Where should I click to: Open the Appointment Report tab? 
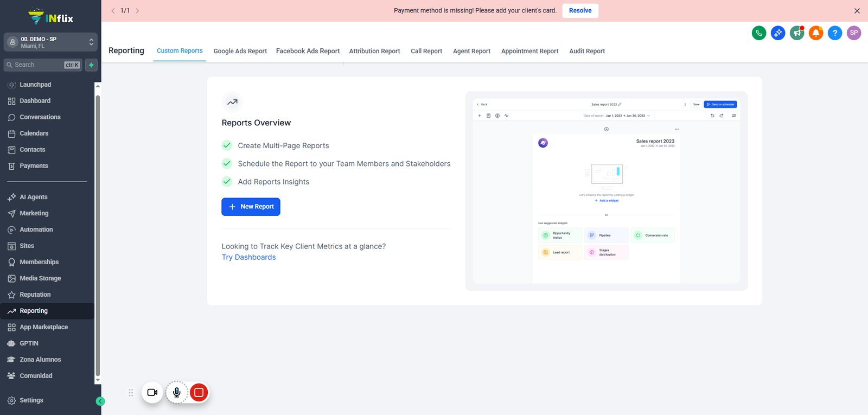530,51
